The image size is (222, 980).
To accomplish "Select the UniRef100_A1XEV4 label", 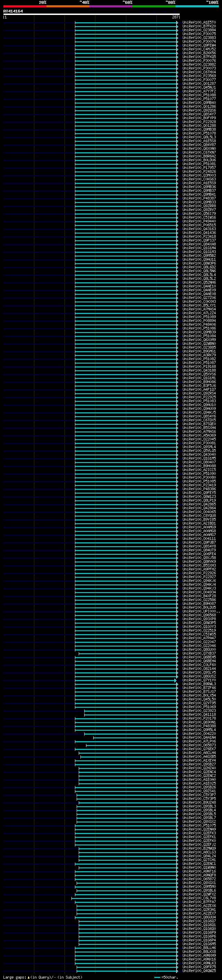I will [x=199, y=760].
